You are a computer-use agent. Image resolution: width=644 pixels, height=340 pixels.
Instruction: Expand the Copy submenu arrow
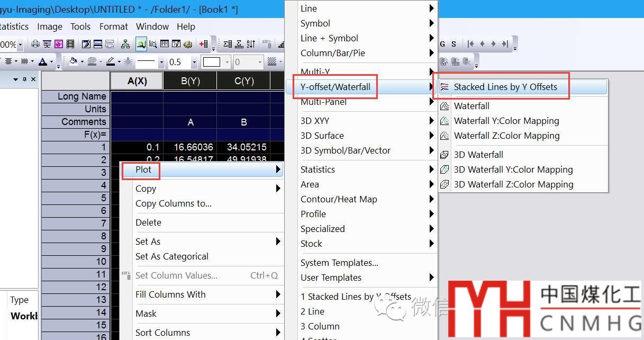click(278, 189)
